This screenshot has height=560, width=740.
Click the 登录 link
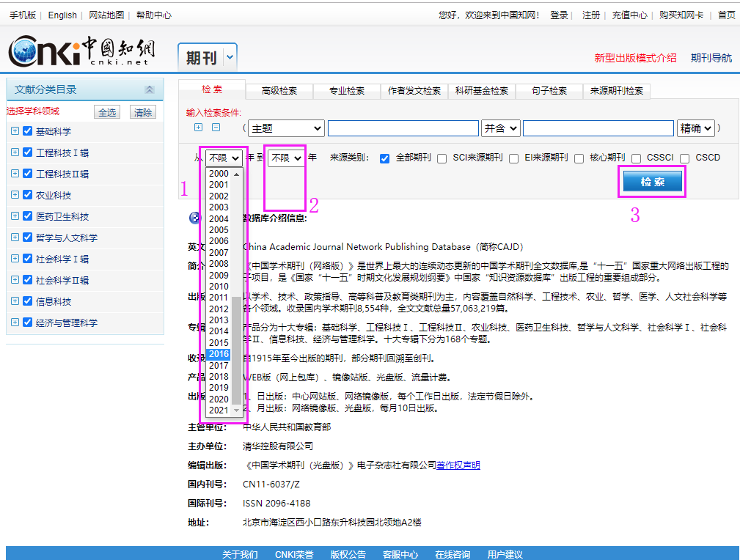(x=560, y=15)
